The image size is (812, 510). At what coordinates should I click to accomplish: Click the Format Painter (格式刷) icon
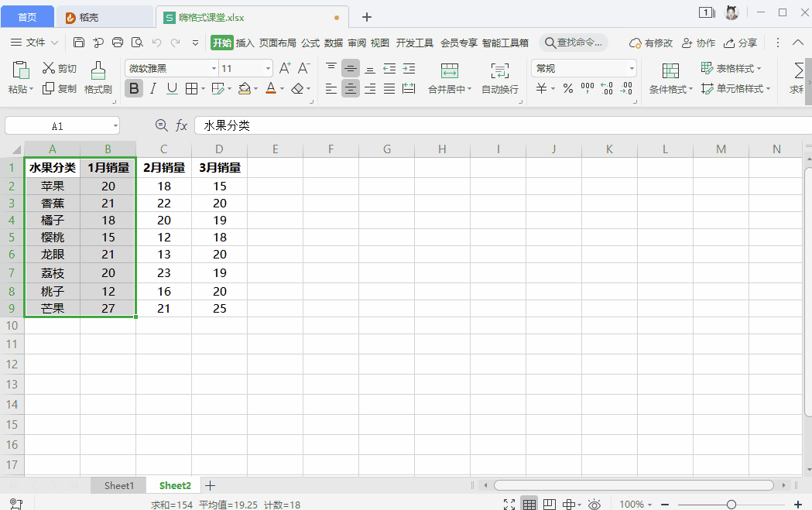pyautogui.click(x=98, y=71)
